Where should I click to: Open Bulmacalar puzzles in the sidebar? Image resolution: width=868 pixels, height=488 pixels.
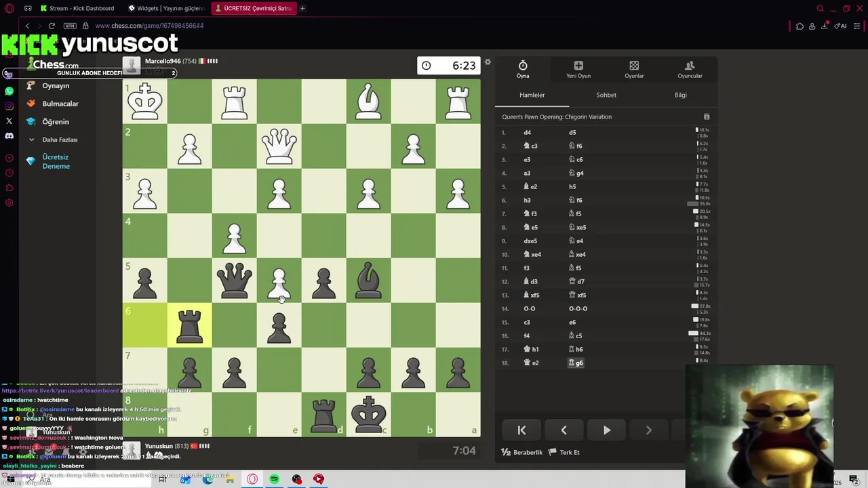point(52,104)
